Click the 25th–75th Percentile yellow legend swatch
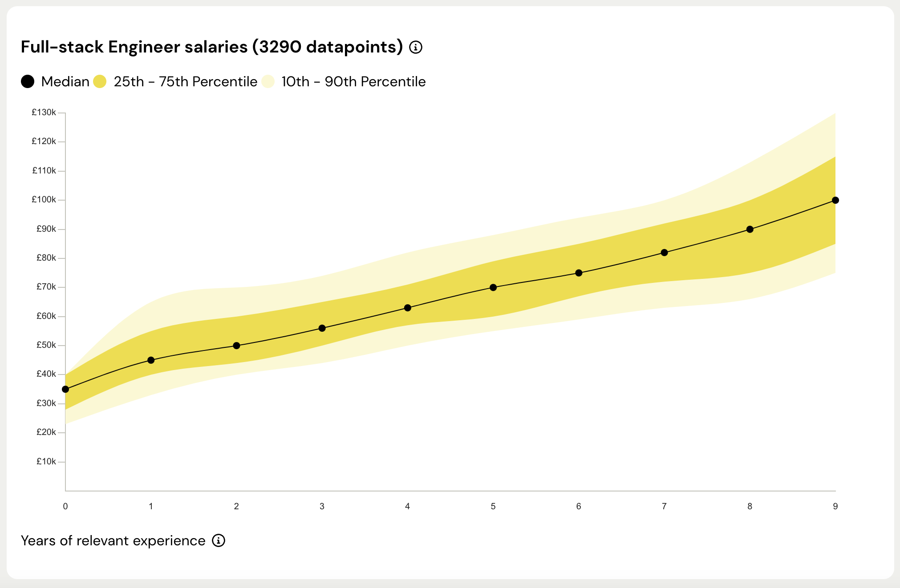Viewport: 900px width, 588px height. [x=100, y=81]
